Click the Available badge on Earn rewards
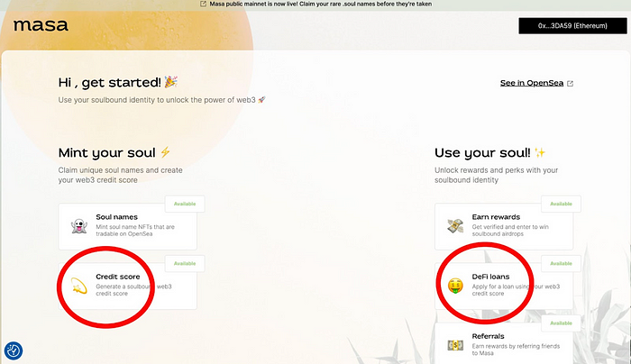 (x=561, y=204)
